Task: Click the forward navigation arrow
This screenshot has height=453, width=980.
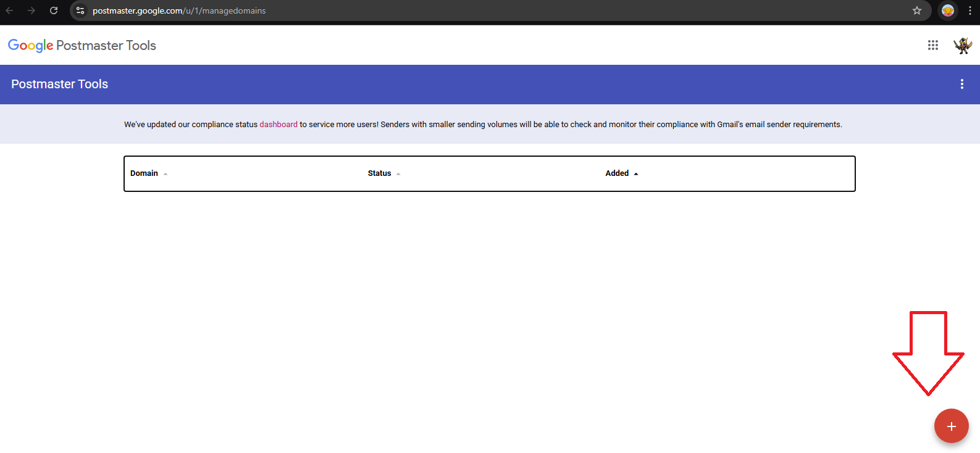Action: click(31, 10)
